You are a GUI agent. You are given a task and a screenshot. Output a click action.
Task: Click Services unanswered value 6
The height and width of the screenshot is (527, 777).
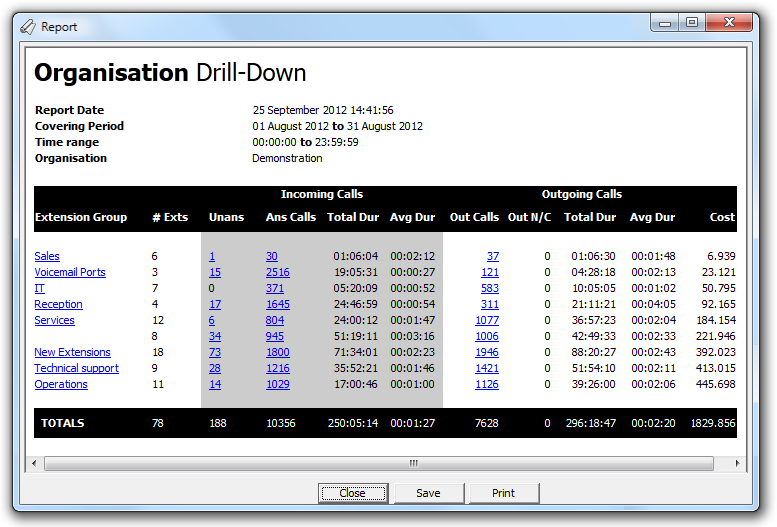tap(212, 320)
